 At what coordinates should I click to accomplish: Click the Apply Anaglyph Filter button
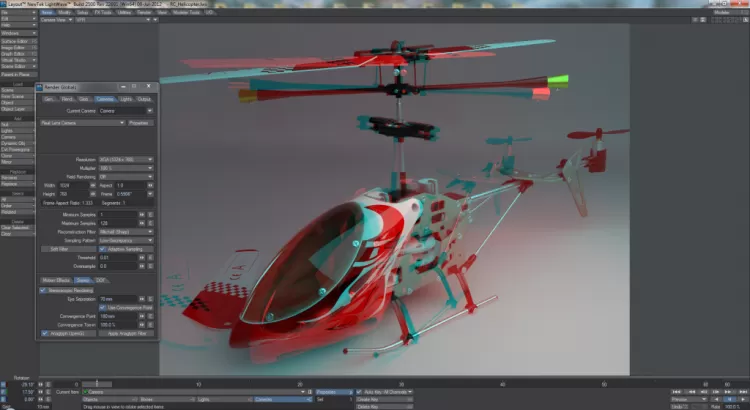click(x=127, y=333)
